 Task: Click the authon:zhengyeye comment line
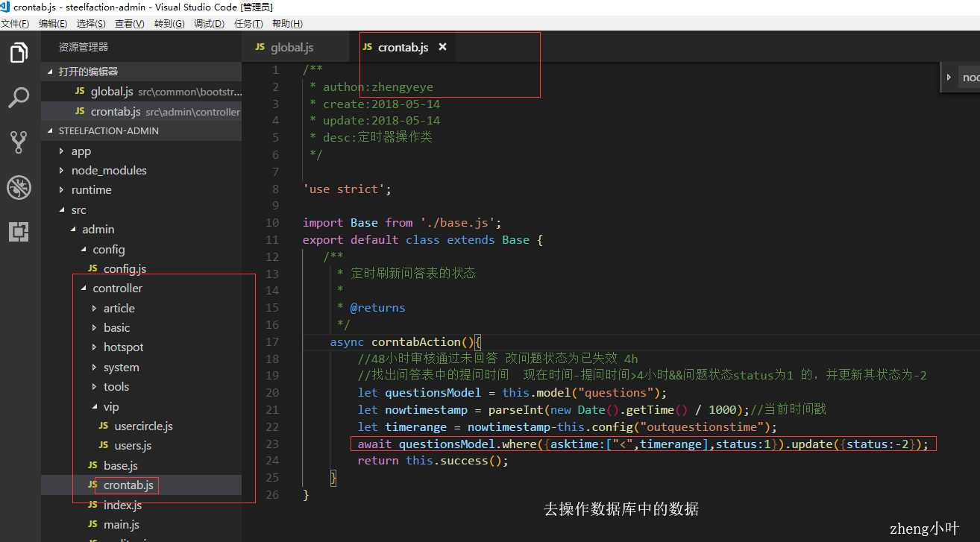(371, 87)
